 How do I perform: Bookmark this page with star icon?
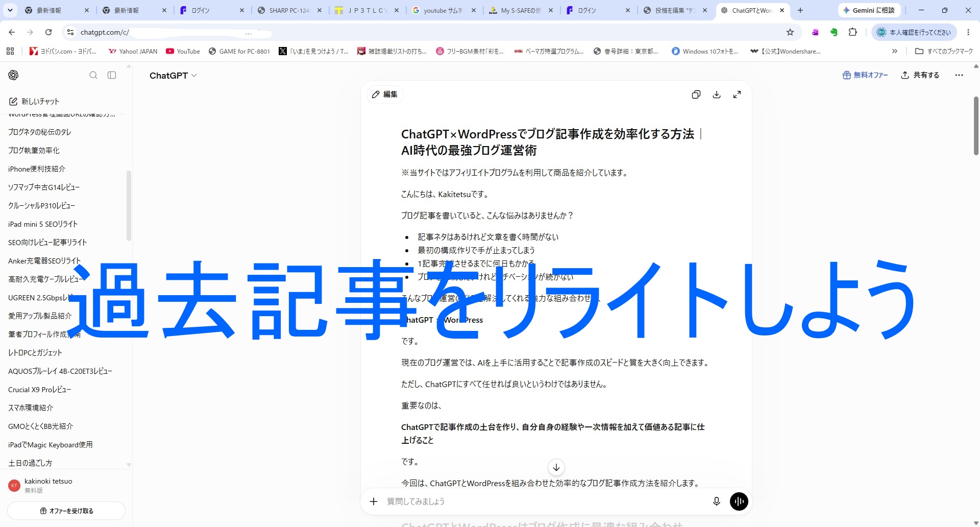(x=790, y=32)
